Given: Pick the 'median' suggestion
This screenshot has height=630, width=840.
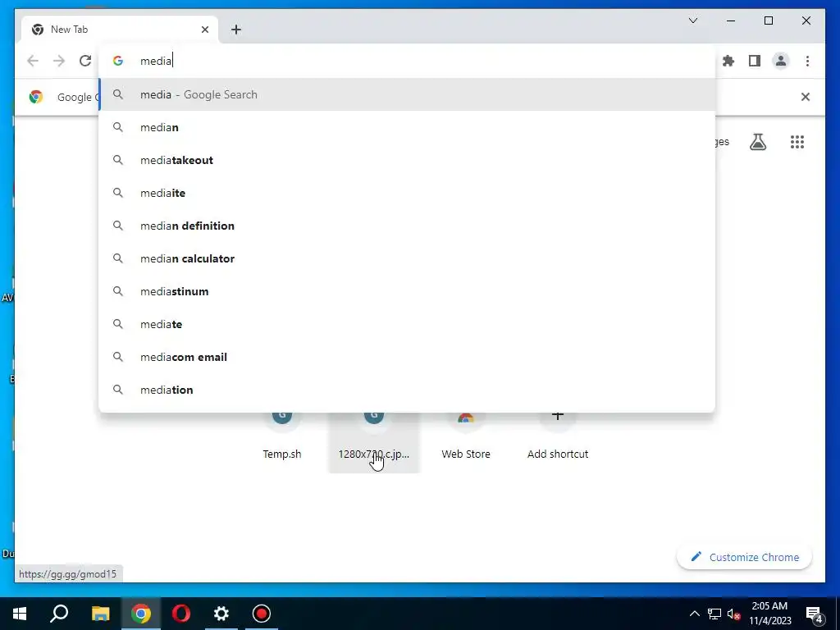Looking at the screenshot, I should point(407,127).
